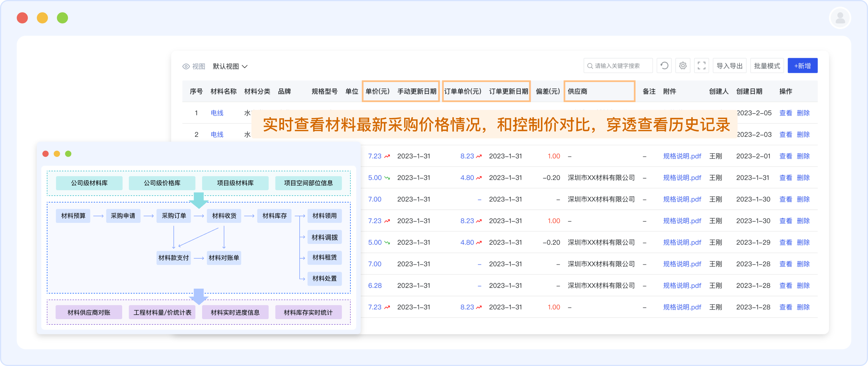Click 删除 for the 2023-1-29 row

click(x=803, y=242)
